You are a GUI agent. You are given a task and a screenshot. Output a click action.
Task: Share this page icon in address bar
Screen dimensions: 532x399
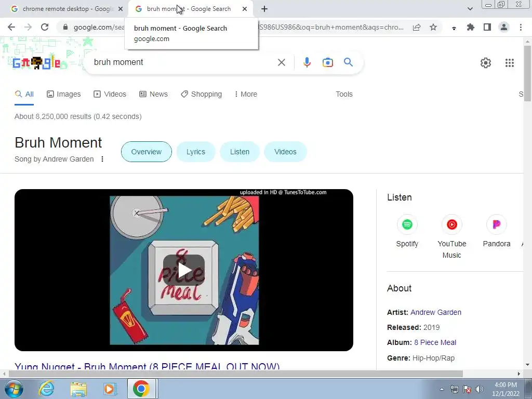click(x=417, y=27)
